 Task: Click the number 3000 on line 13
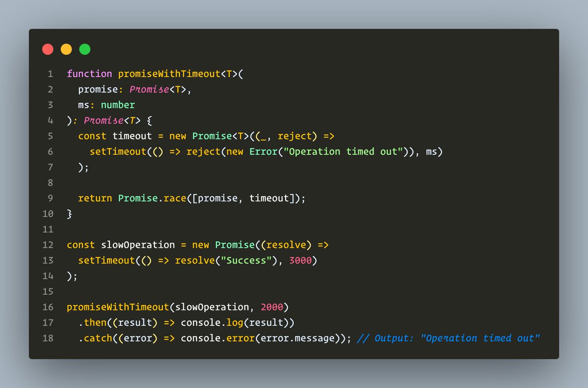pyautogui.click(x=301, y=261)
